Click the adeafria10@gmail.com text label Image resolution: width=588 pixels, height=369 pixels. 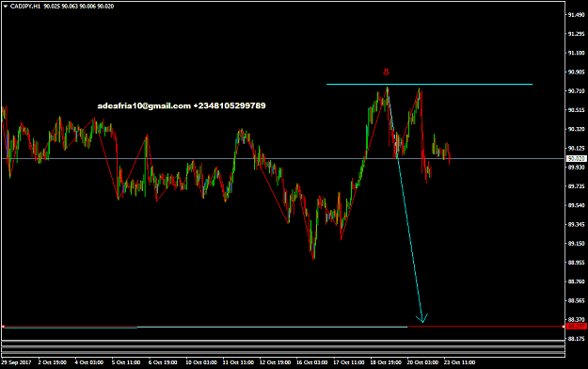point(144,105)
